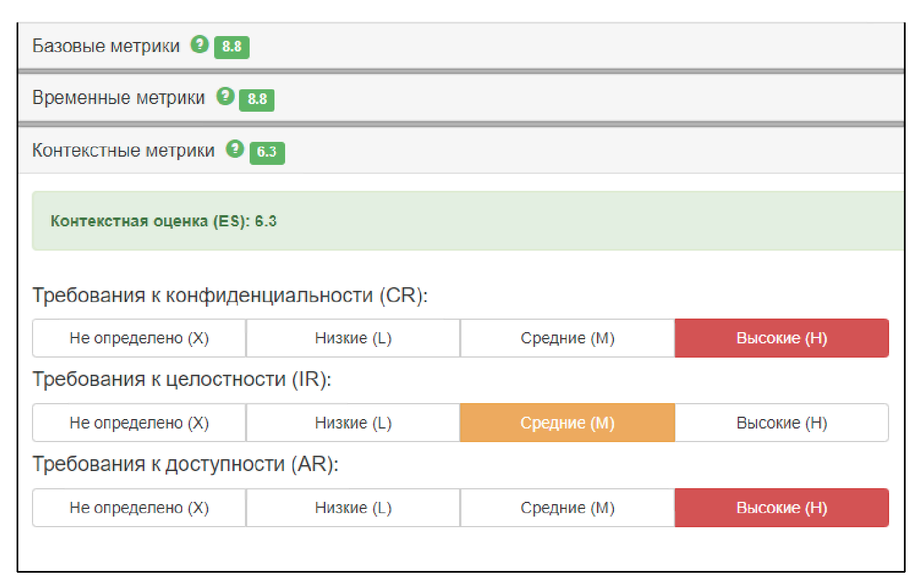This screenshot has height=581, width=924.
Task: Set confidentiality requirement to Не определено (X)
Action: 139,339
